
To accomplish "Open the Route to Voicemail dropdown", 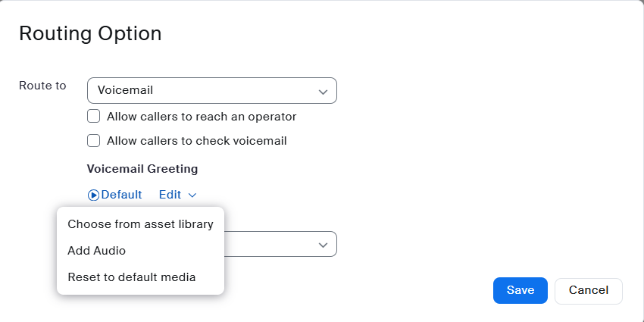I will click(211, 90).
